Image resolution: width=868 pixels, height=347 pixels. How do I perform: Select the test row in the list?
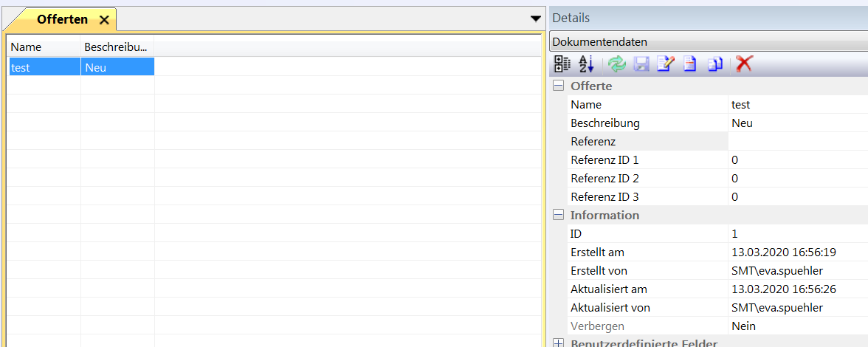point(44,67)
